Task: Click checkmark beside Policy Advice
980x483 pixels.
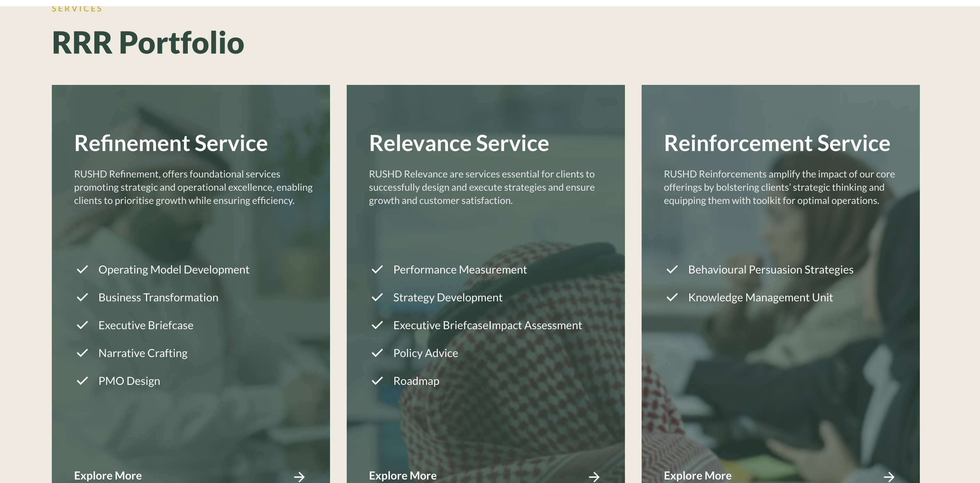Action: tap(377, 353)
